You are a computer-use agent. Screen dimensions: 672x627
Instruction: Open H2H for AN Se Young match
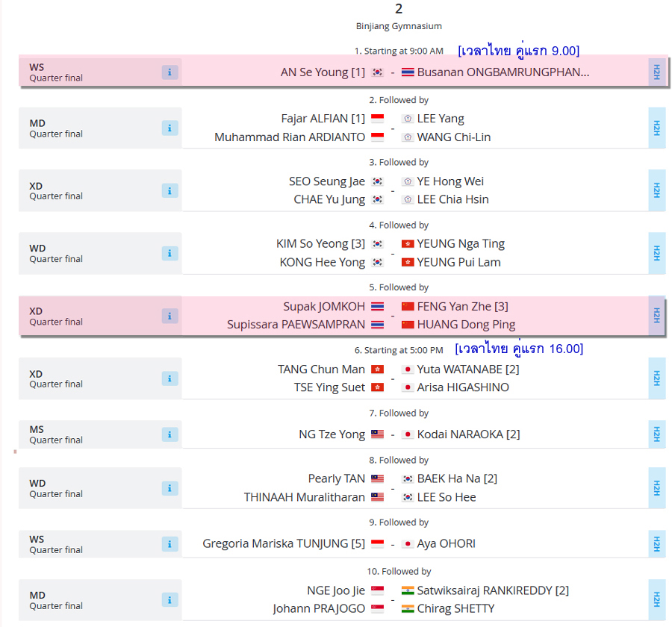[x=656, y=72]
